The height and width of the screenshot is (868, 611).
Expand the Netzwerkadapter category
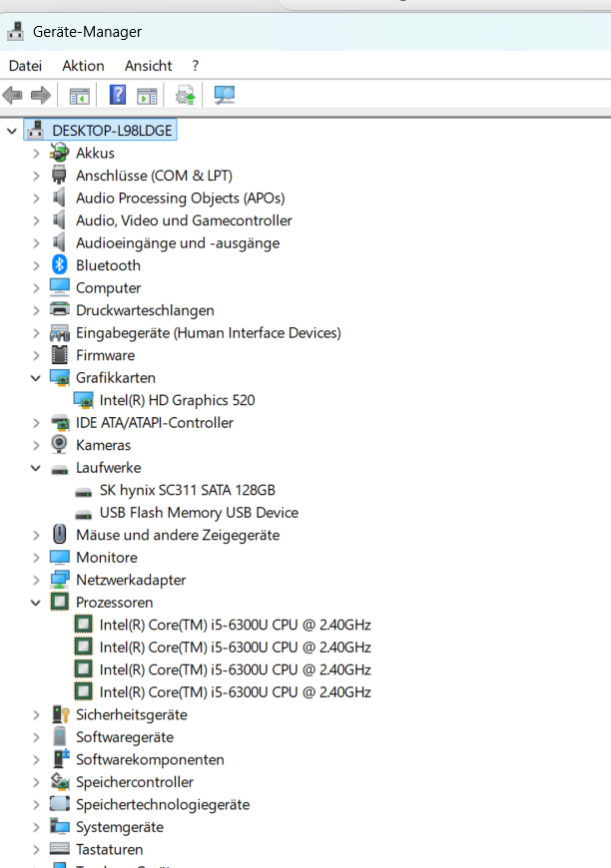[36, 580]
